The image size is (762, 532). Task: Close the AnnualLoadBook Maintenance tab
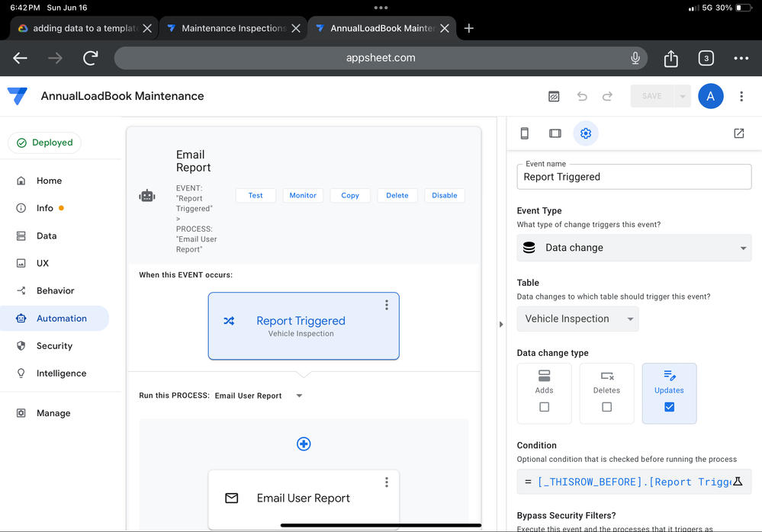pyautogui.click(x=444, y=28)
